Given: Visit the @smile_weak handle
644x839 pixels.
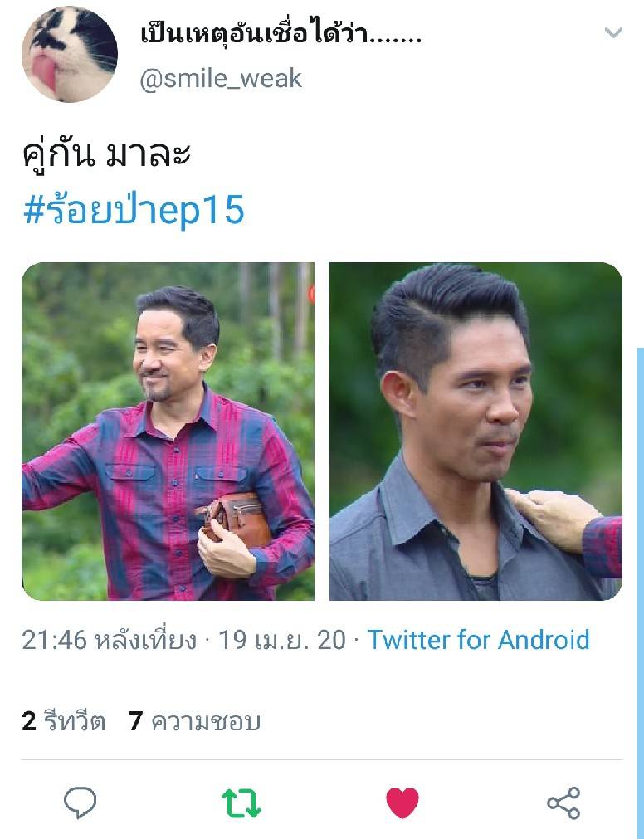Looking at the screenshot, I should point(221,79).
